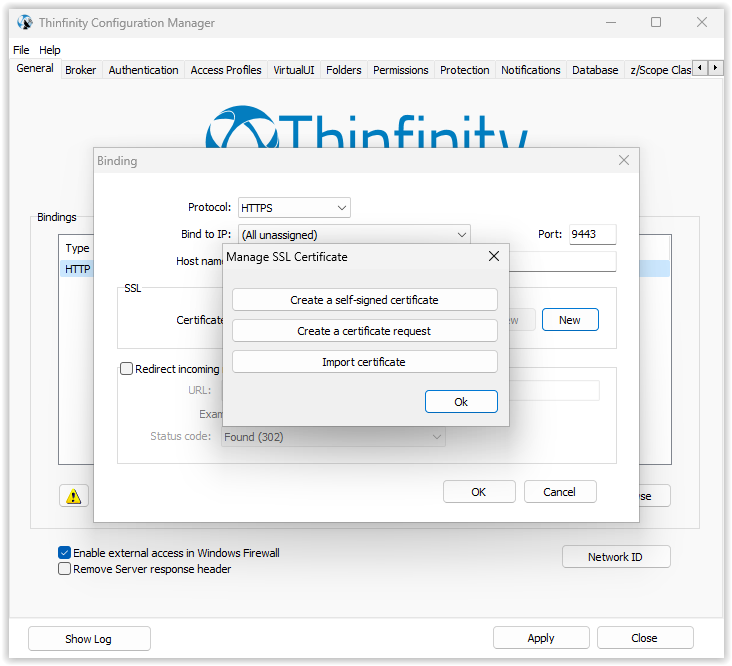Click the Network ID button

click(x=615, y=557)
